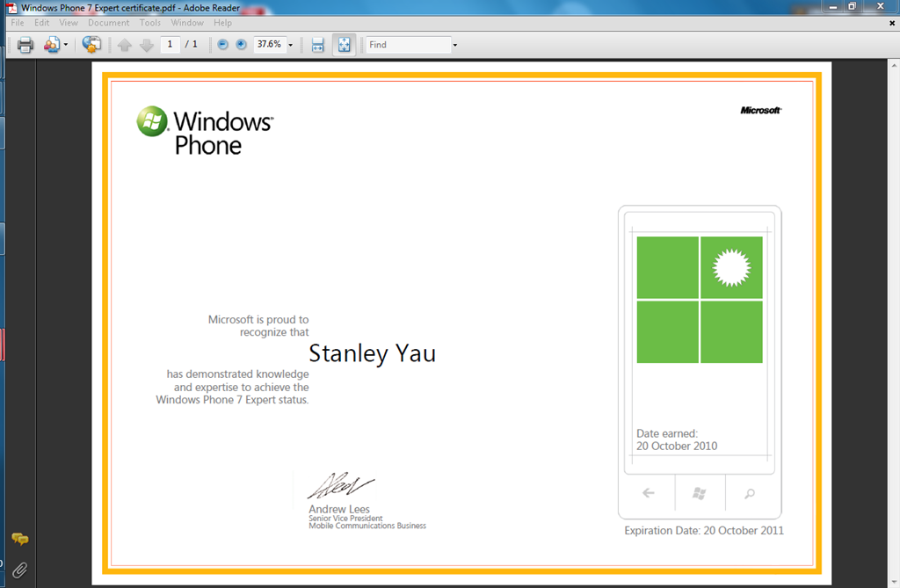The width and height of the screenshot is (900, 588).
Task: Click inside the Find text field
Action: point(407,45)
